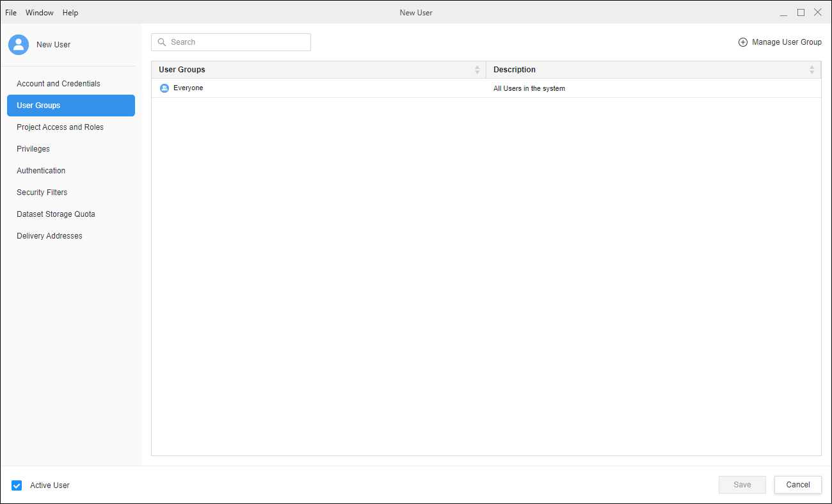Focus the Search input field
This screenshot has height=504, width=832.
237,42
